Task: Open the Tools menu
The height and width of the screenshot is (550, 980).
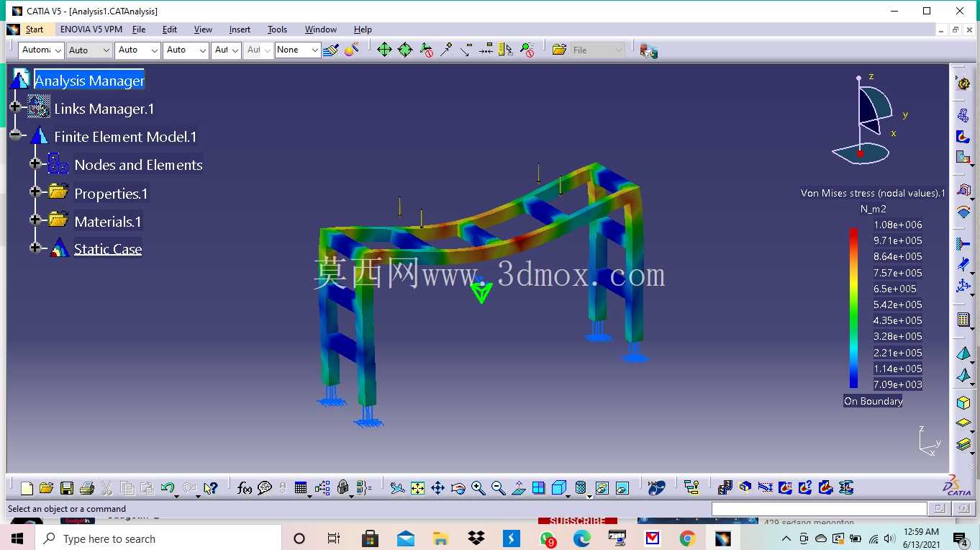Action: [x=277, y=30]
